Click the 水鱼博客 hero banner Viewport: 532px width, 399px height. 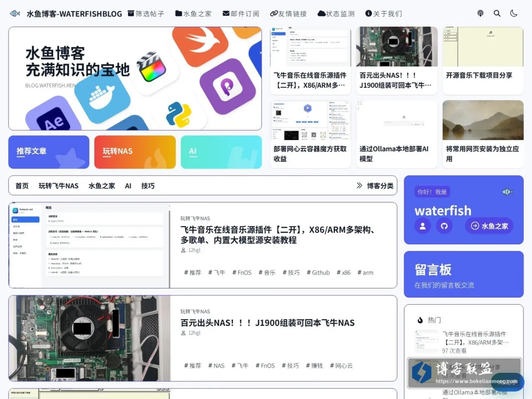[x=135, y=78]
